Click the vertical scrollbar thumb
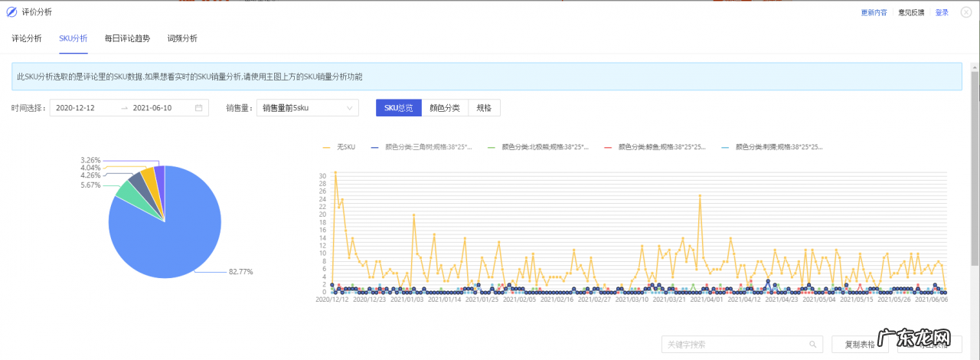 point(975,170)
